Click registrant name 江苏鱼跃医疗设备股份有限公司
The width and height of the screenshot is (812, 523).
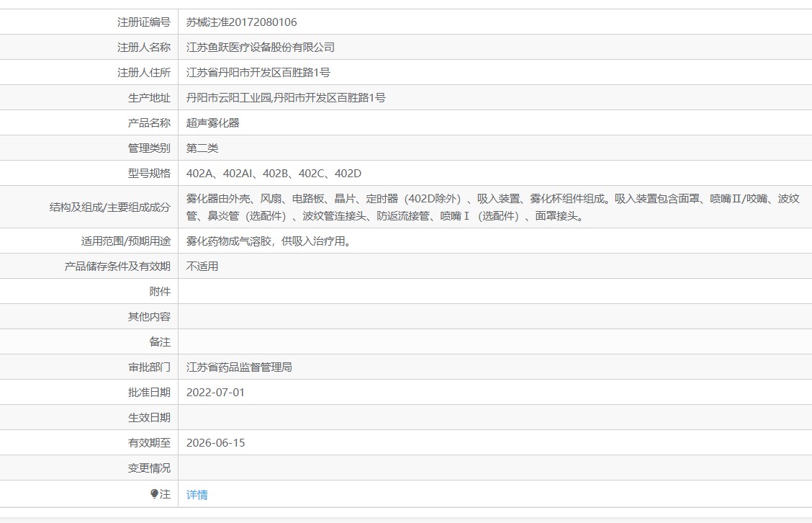tap(261, 47)
